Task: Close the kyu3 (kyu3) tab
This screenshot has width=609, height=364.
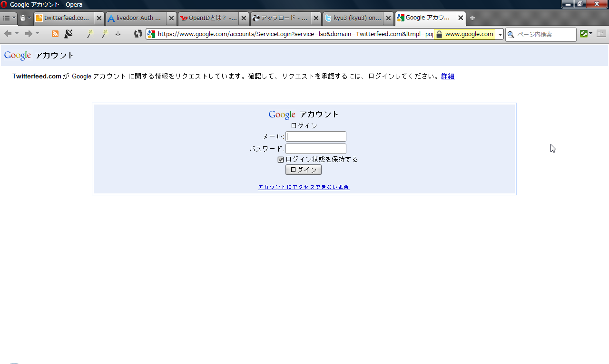Action: [x=388, y=18]
